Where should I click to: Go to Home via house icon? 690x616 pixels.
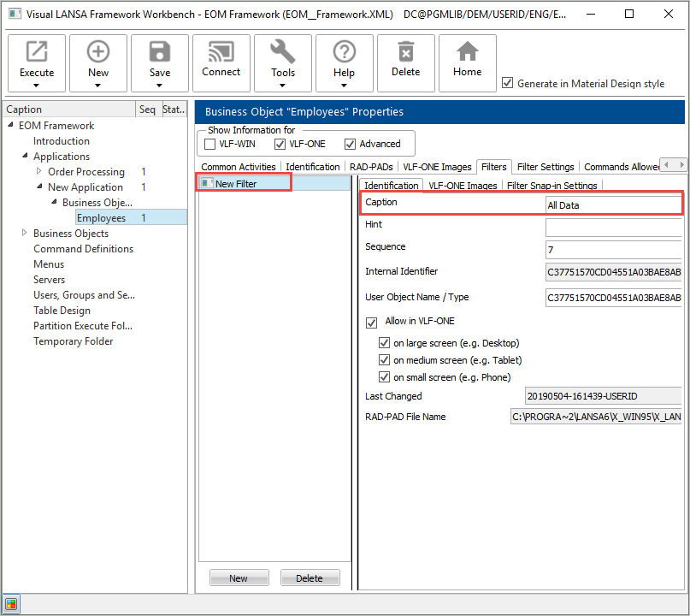click(x=468, y=51)
